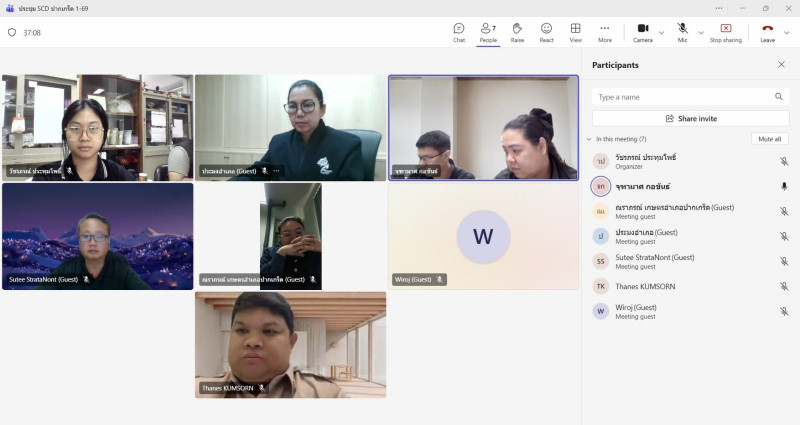Viewport: 800px width, 425px height.
Task: Open the Leave options dropdown arrow
Action: 787,32
